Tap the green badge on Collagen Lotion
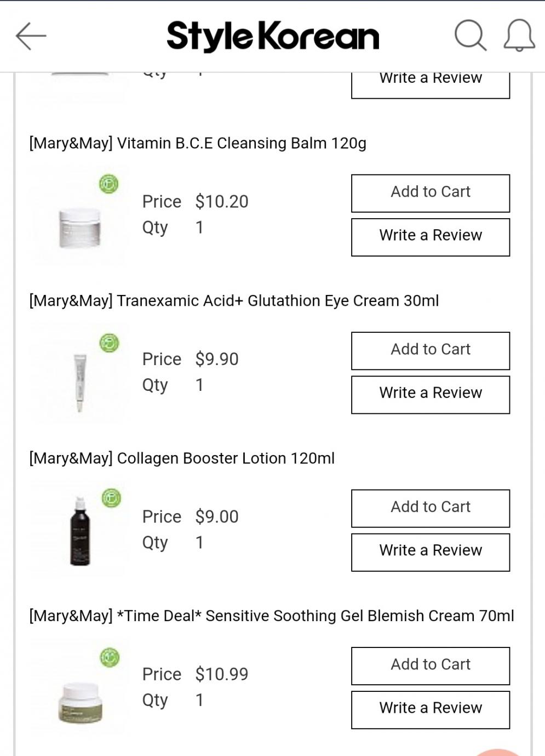Viewport: 545px width, 756px height. [112, 498]
